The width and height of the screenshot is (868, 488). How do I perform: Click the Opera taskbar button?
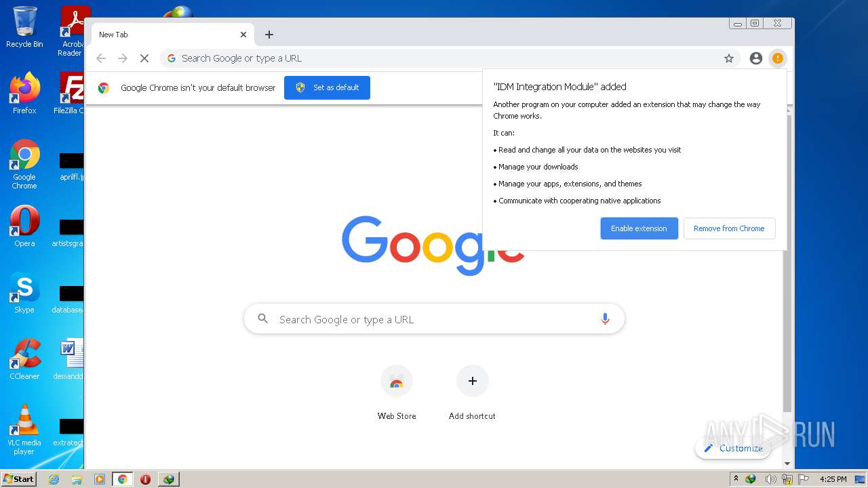(145, 479)
